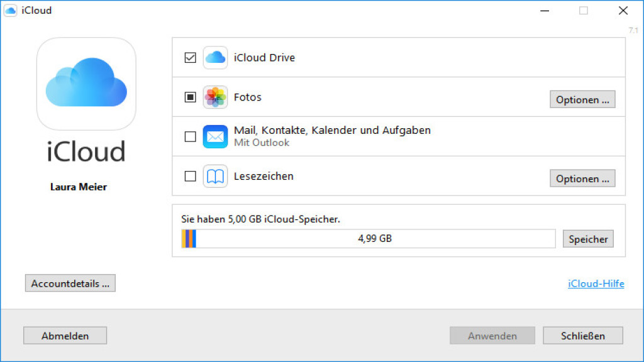Viewport: 644px width, 362px height.
Task: Select the colorful Fotos flower icon
Action: [x=215, y=97]
